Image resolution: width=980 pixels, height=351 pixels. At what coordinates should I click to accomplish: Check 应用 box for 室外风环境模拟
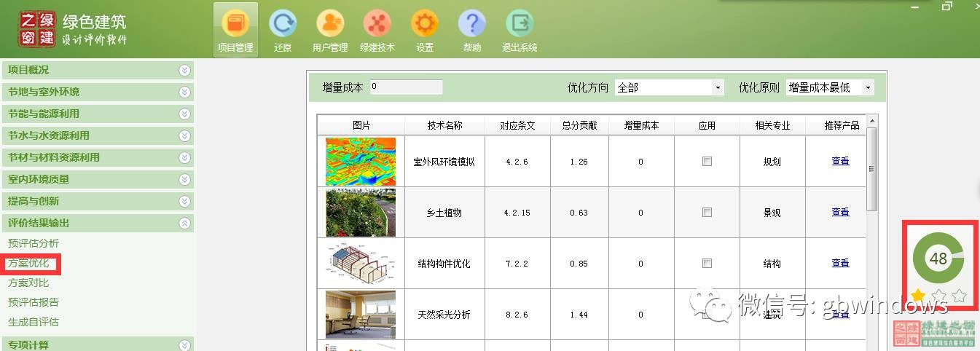pyautogui.click(x=707, y=162)
